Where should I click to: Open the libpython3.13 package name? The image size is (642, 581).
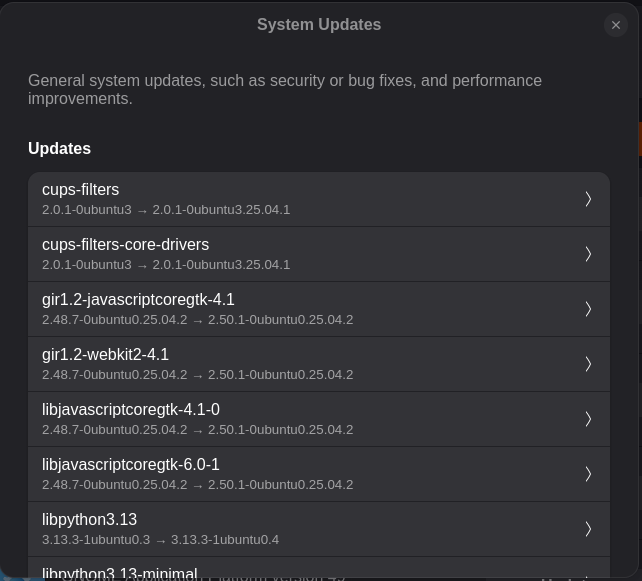click(89, 520)
